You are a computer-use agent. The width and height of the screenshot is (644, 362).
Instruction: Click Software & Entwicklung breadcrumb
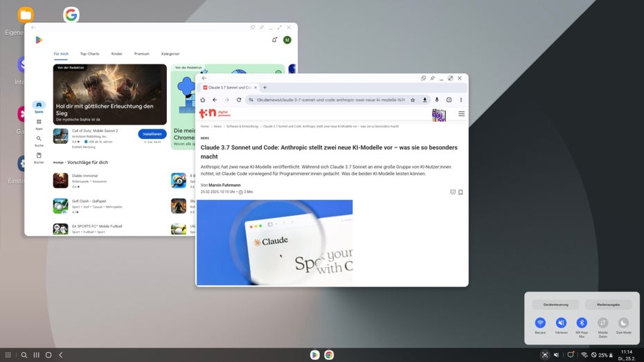[x=242, y=127]
